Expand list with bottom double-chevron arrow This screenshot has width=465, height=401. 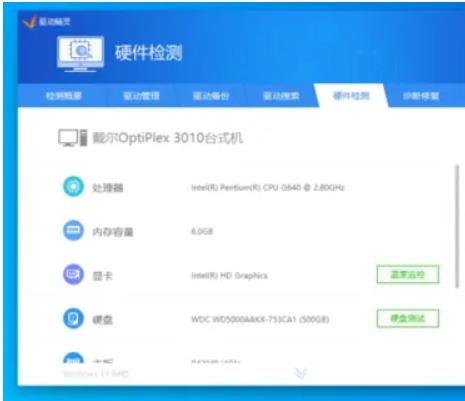tap(301, 373)
